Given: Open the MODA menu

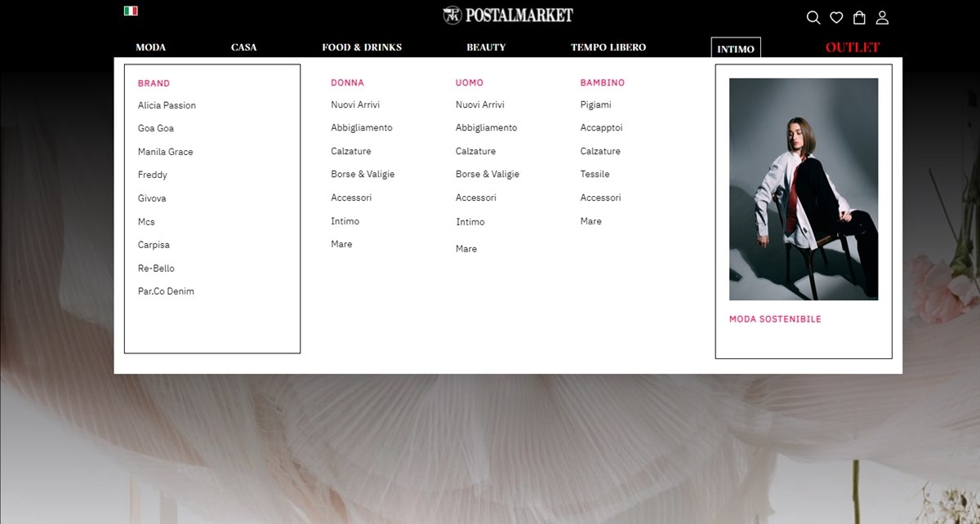Looking at the screenshot, I should (150, 47).
